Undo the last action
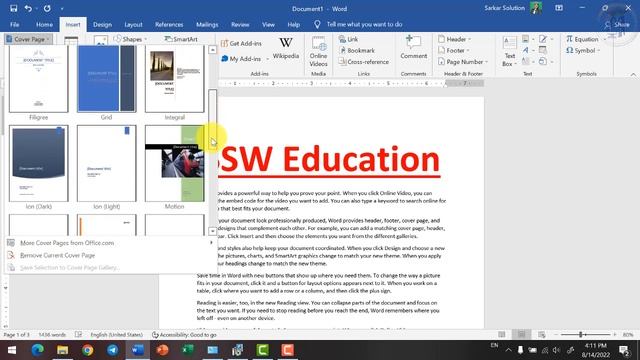The width and height of the screenshot is (640, 360). (28, 8)
